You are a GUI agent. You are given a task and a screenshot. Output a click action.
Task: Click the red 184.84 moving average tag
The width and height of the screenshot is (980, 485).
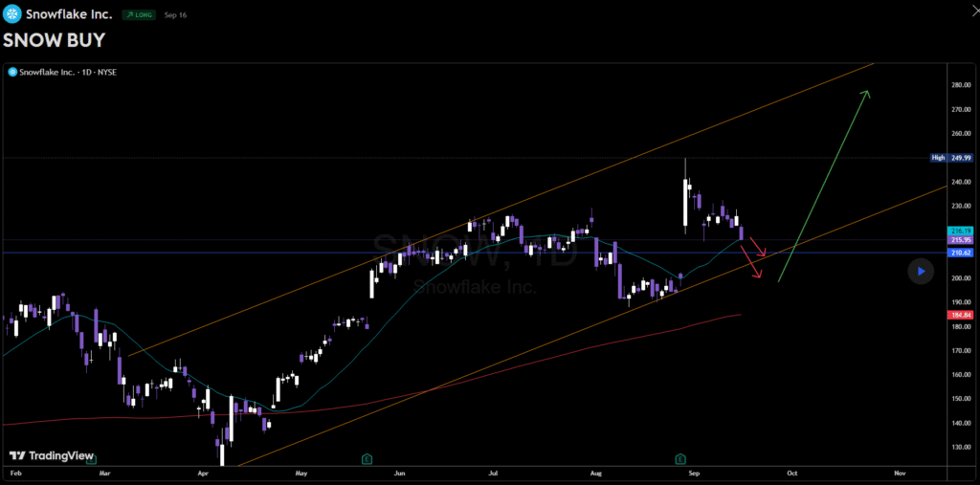[961, 315]
